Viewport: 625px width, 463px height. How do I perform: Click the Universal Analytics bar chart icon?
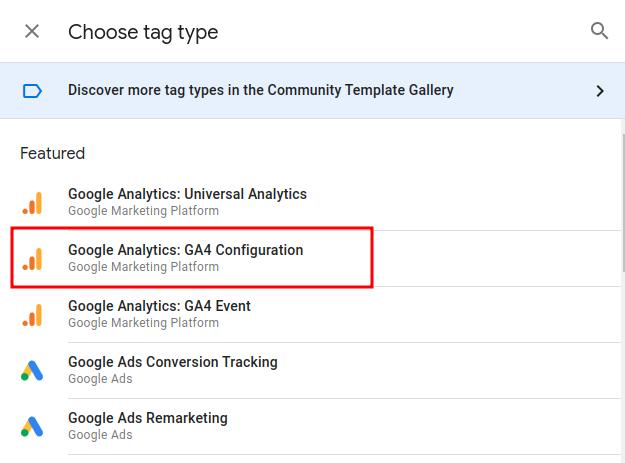coord(32,203)
